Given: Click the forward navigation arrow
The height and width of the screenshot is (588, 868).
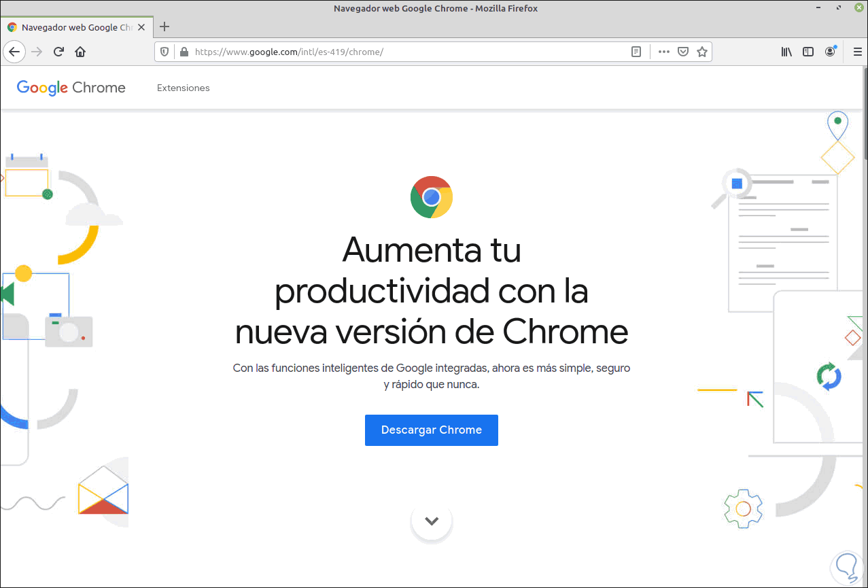Looking at the screenshot, I should 37,52.
